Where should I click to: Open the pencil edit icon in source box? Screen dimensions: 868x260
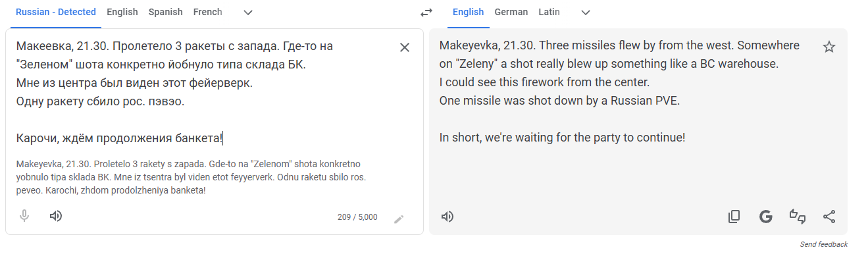pos(399,219)
